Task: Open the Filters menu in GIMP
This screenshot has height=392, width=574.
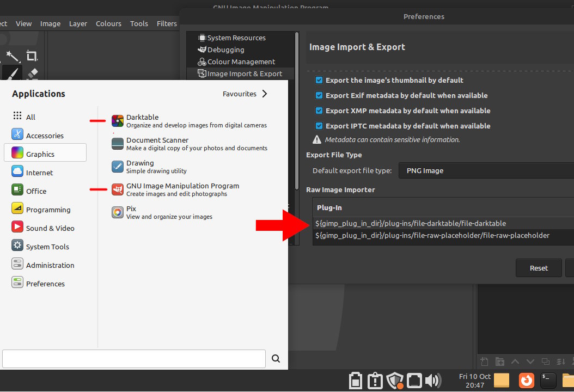Action: click(167, 23)
